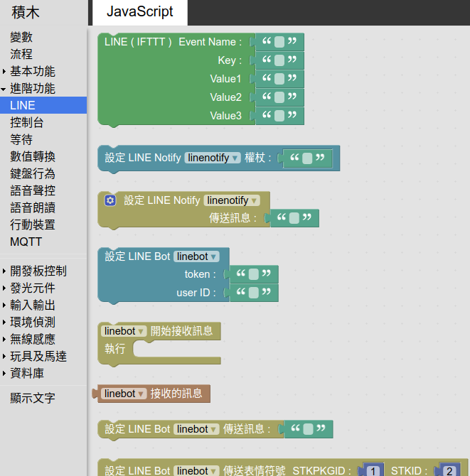Click the gear icon on LINE Notify block
Screen dimensions: 470x476
[x=110, y=200]
